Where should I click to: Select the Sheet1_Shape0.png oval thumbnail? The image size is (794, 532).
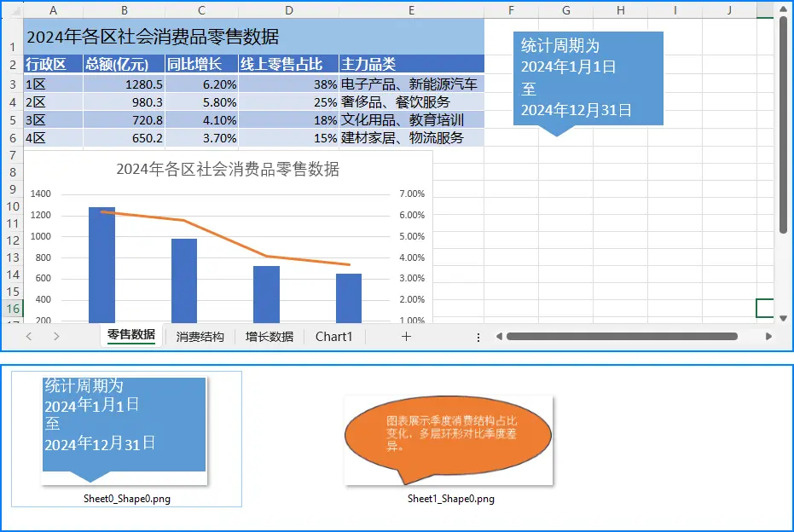point(448,437)
